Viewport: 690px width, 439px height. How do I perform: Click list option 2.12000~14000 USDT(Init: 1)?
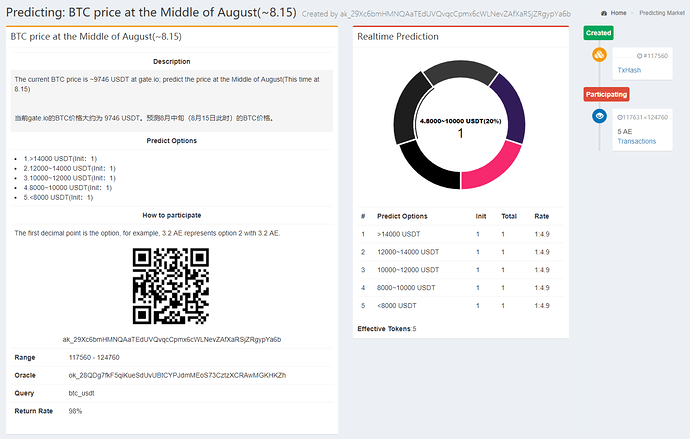[x=70, y=168]
